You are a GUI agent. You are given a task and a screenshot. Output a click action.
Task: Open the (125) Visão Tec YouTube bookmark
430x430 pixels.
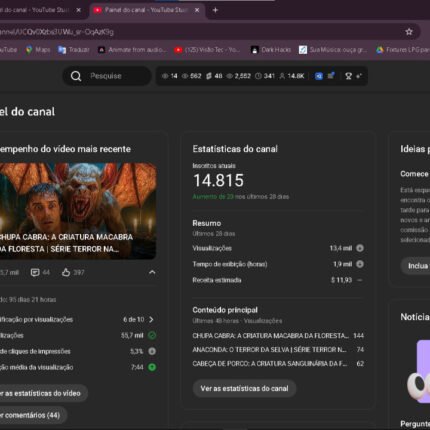207,50
